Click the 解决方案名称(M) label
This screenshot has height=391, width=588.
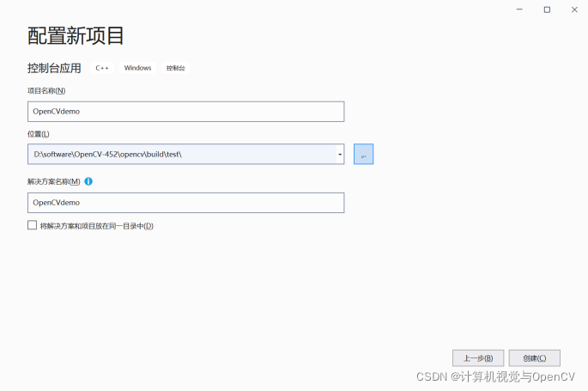pyautogui.click(x=53, y=181)
